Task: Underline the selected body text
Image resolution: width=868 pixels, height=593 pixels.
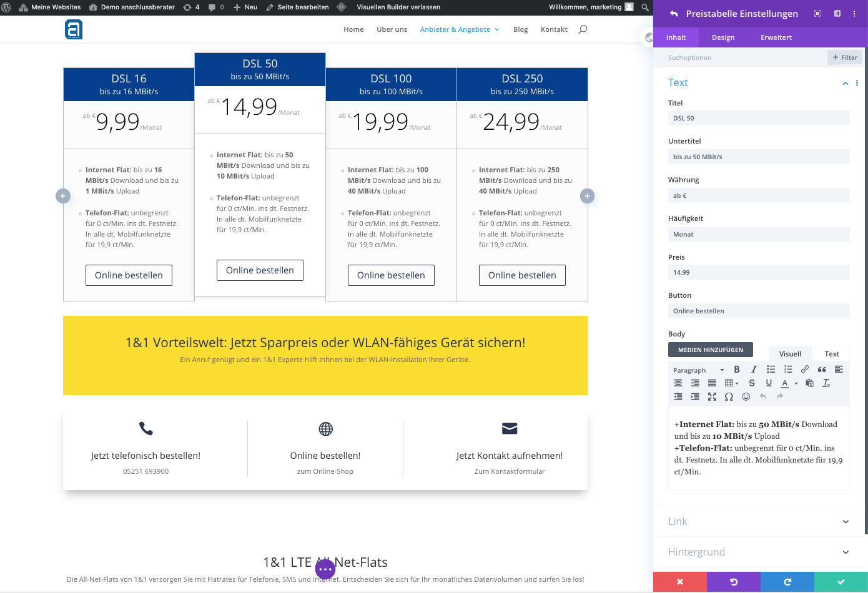Action: point(769,383)
